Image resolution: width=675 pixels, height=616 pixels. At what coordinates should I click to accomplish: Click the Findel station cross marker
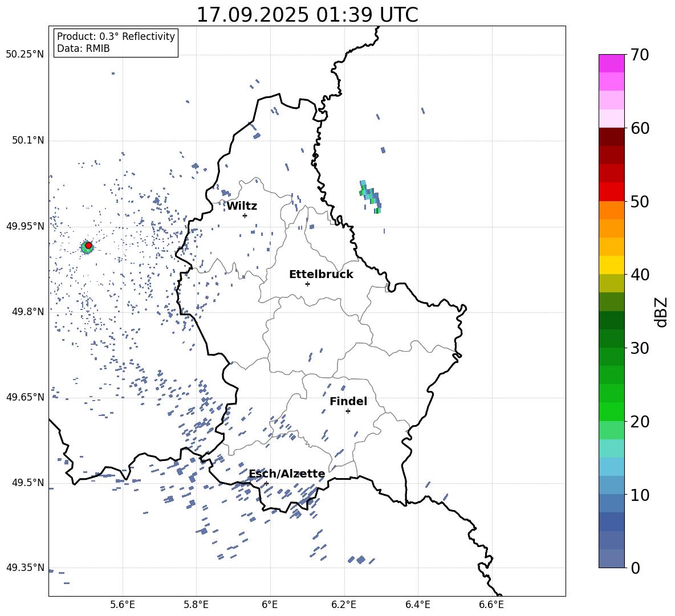tap(348, 411)
